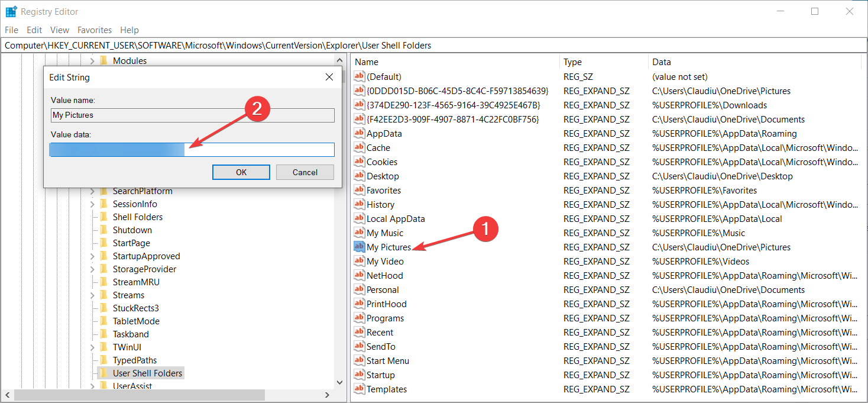The image size is (868, 403).
Task: Click the %USERPROFILE%\Downloads data cell
Action: coord(710,105)
